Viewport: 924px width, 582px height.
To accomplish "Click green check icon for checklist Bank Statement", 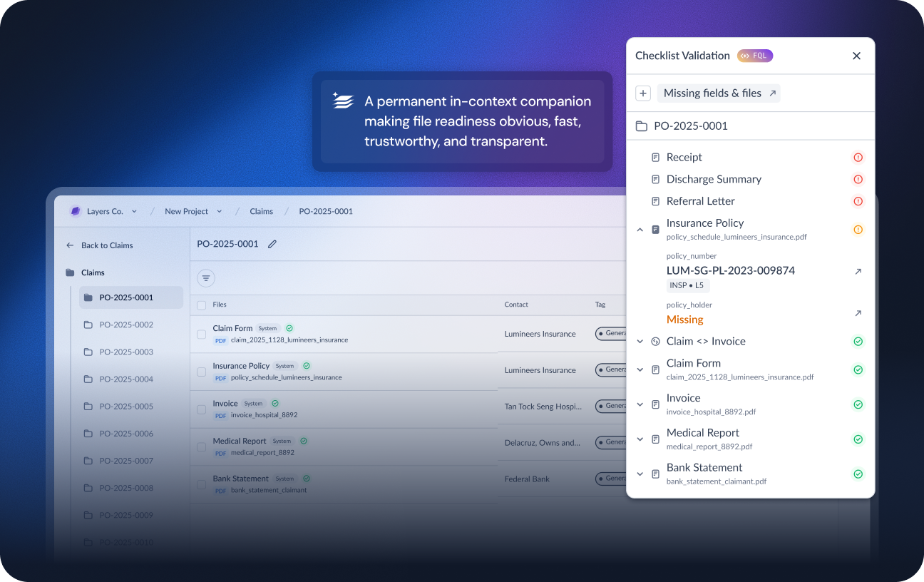I will click(x=858, y=474).
